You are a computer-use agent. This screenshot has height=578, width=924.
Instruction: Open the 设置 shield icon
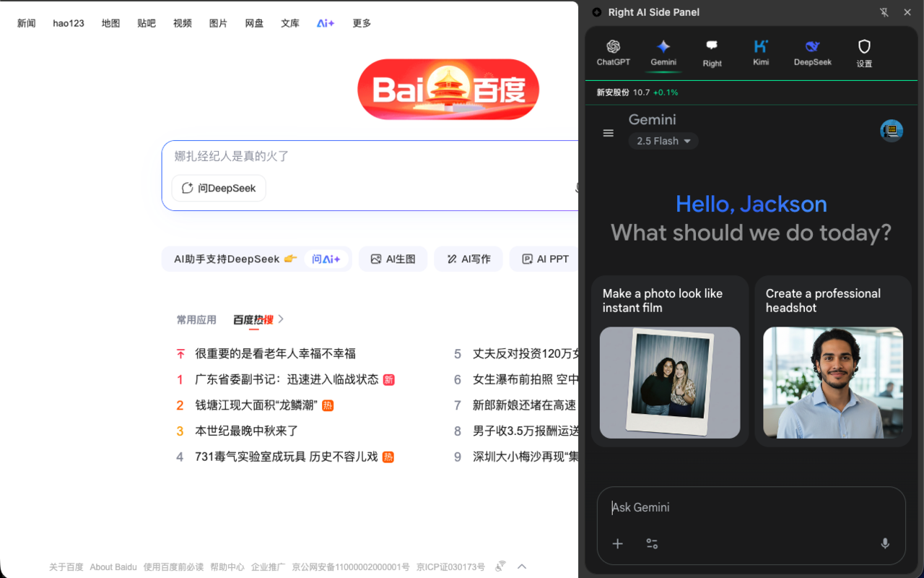pyautogui.click(x=864, y=53)
